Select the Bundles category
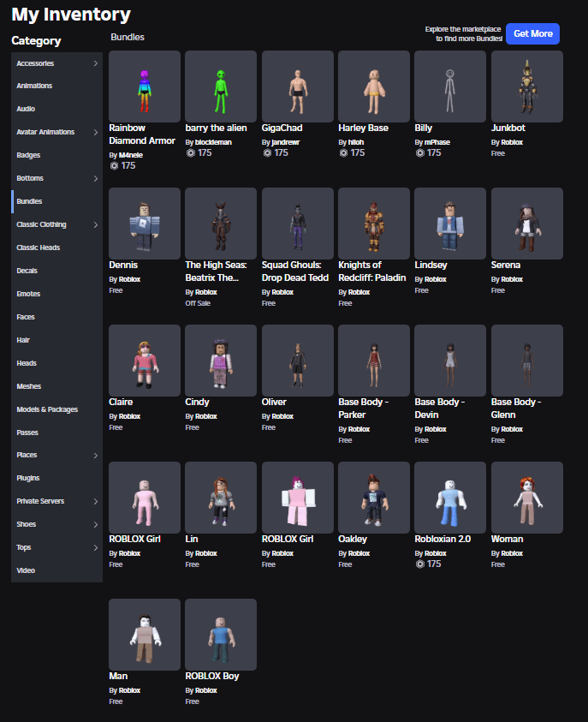588x722 pixels. click(57, 201)
